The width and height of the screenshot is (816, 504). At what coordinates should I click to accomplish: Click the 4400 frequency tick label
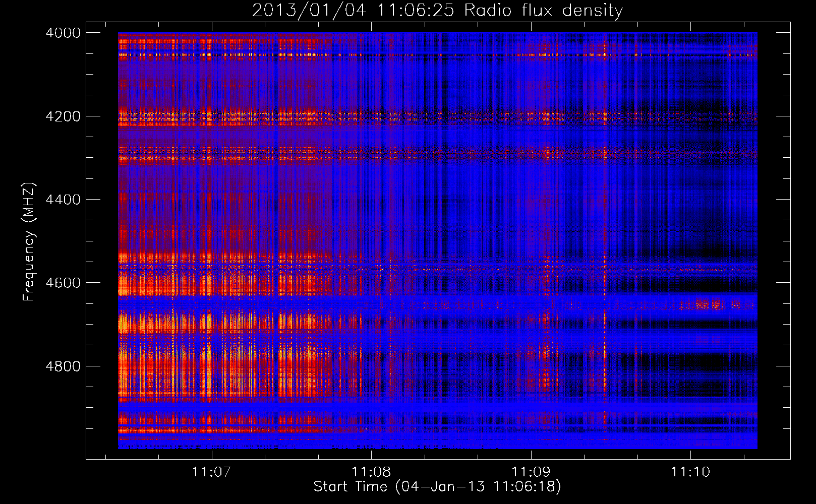[x=63, y=200]
